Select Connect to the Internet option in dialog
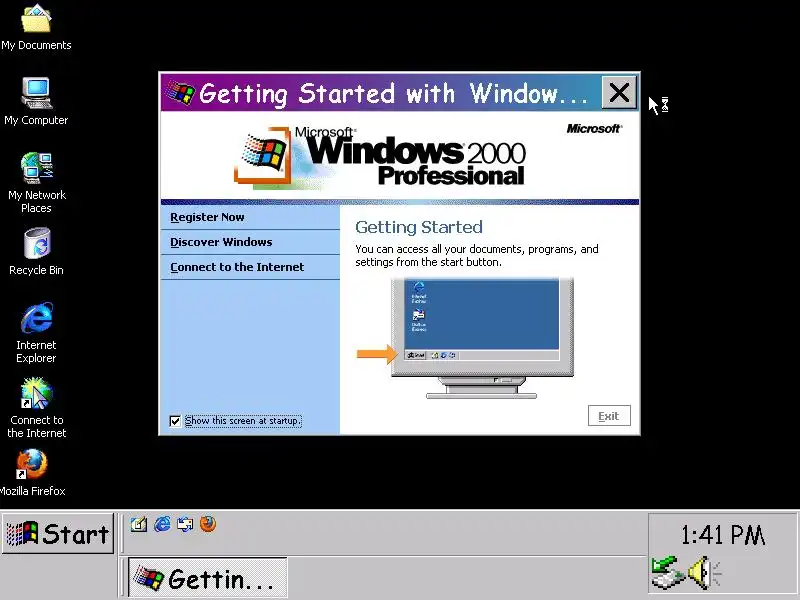 pyautogui.click(x=250, y=267)
